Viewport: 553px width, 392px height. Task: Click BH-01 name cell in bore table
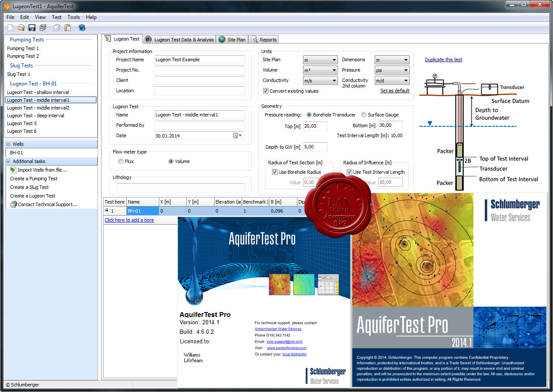142,211
